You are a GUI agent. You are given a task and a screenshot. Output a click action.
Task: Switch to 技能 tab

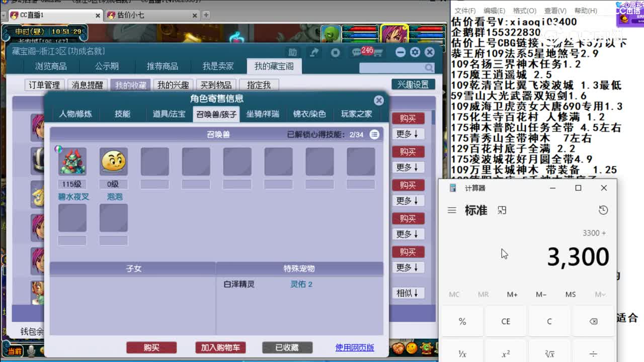(122, 114)
